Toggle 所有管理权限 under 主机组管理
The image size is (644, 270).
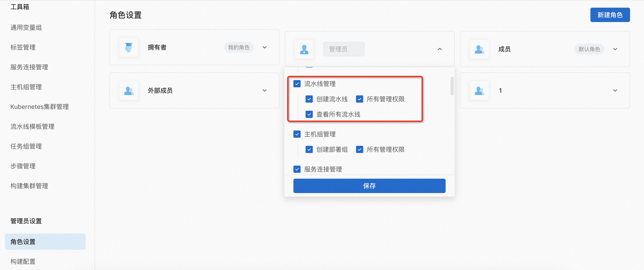pos(360,149)
